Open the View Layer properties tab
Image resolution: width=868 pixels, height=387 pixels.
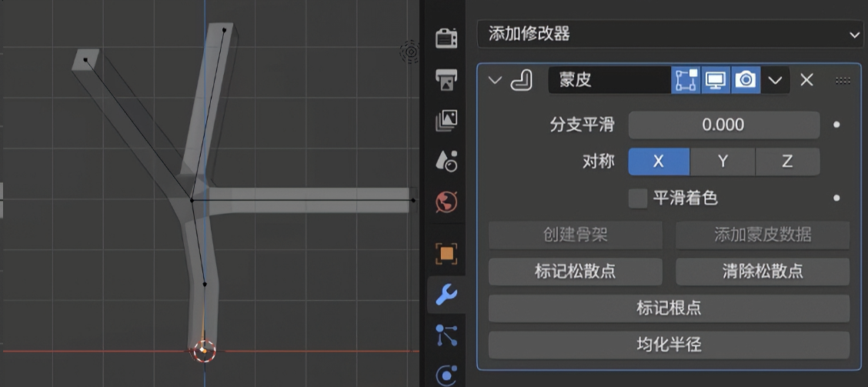[446, 120]
